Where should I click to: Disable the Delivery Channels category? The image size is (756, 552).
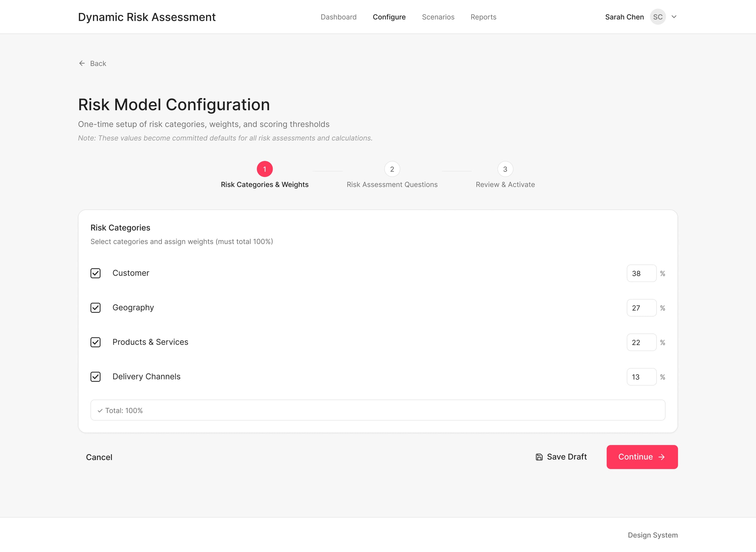[x=95, y=377]
